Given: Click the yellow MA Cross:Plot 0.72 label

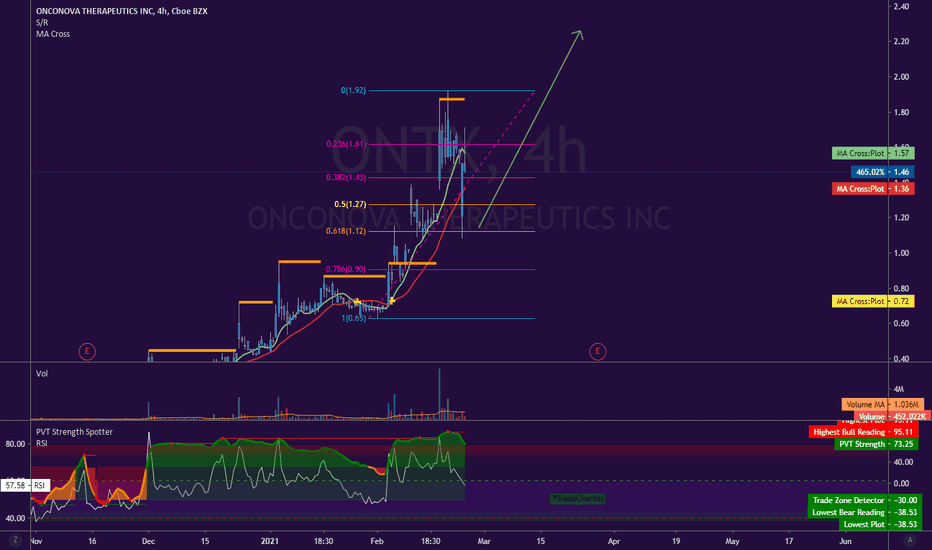Looking at the screenshot, I should 873,301.
